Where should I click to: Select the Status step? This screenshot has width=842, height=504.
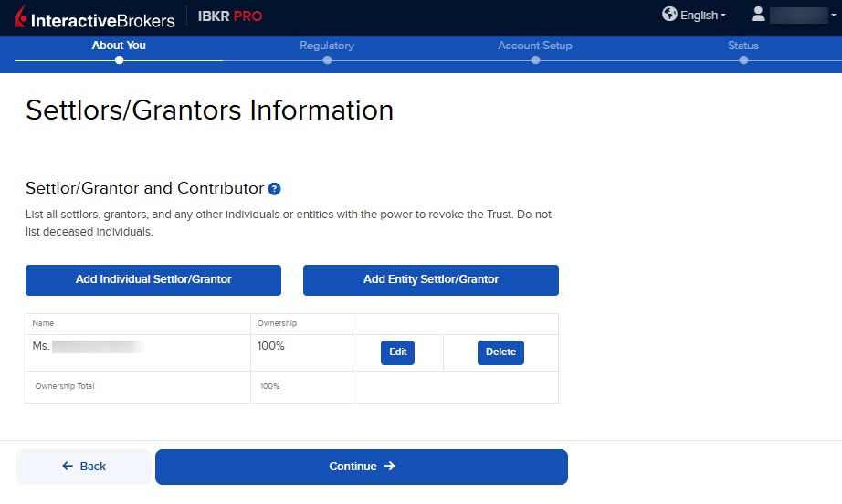(x=743, y=46)
